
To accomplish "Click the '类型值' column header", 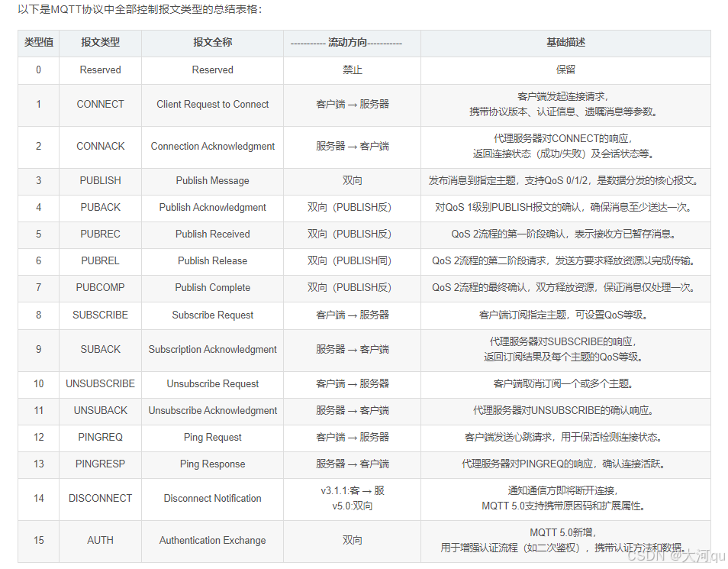I will [x=38, y=42].
